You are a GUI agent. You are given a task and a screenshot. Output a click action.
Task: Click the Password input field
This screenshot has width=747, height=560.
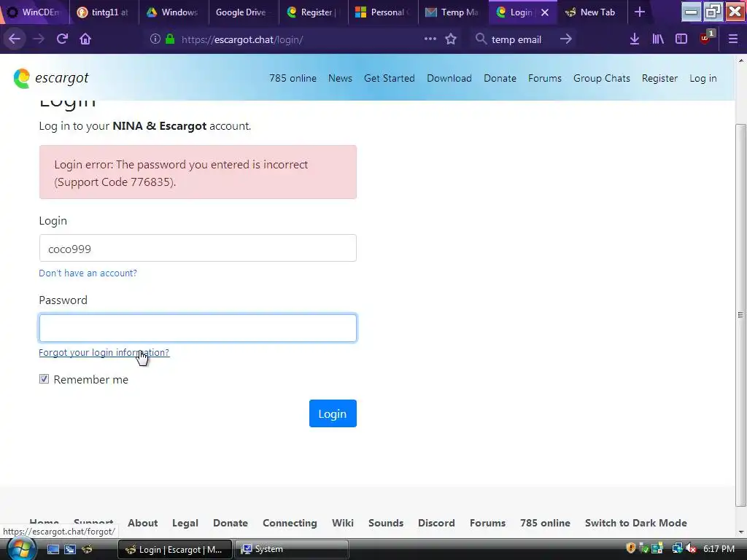click(x=198, y=327)
